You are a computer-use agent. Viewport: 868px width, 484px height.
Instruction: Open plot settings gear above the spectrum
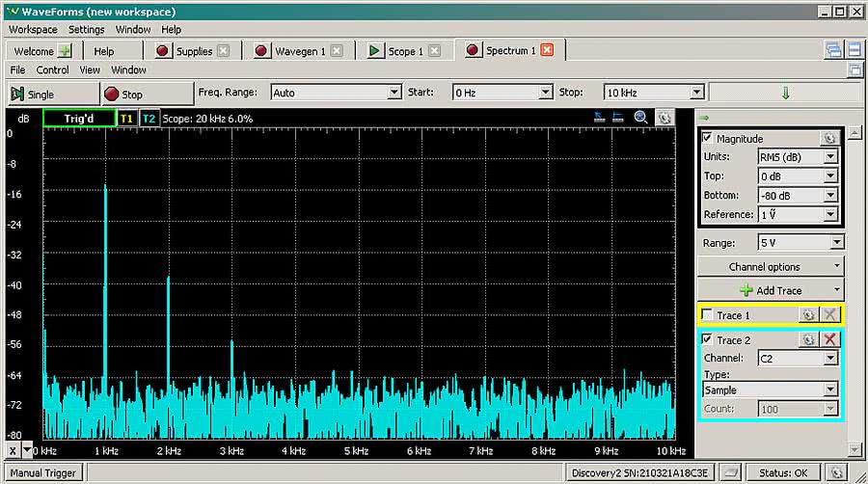665,118
